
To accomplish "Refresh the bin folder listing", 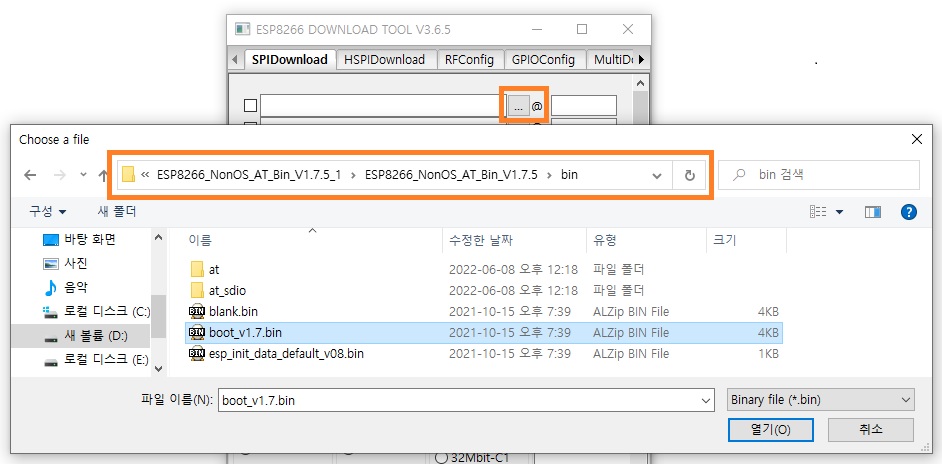I will point(690,175).
